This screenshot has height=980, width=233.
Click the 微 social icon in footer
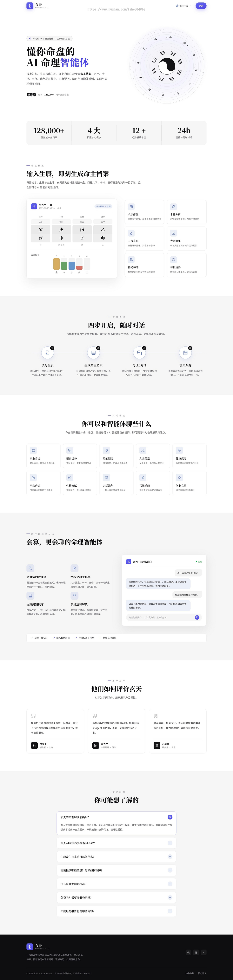[x=188, y=953]
